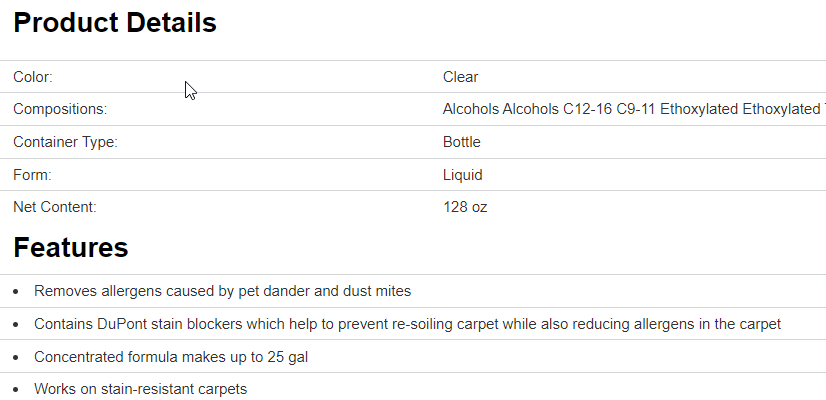
Task: Click the pet dander allergens feature text
Action: pos(223,291)
